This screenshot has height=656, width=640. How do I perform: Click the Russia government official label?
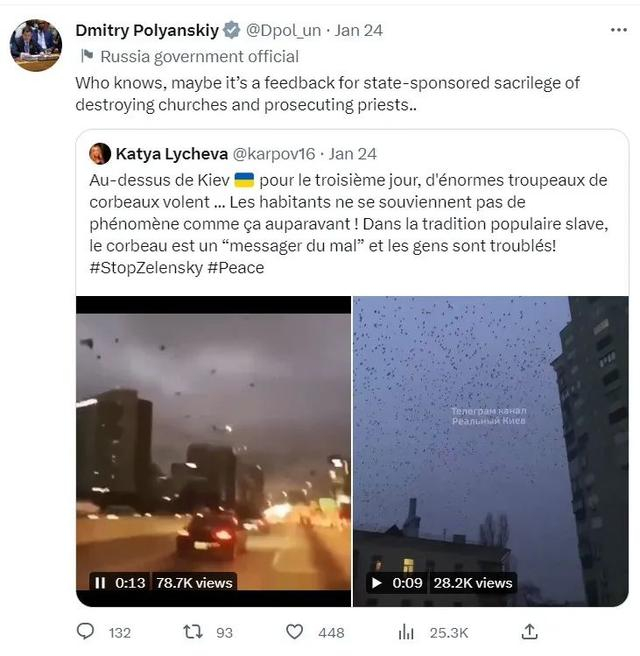click(x=200, y=56)
